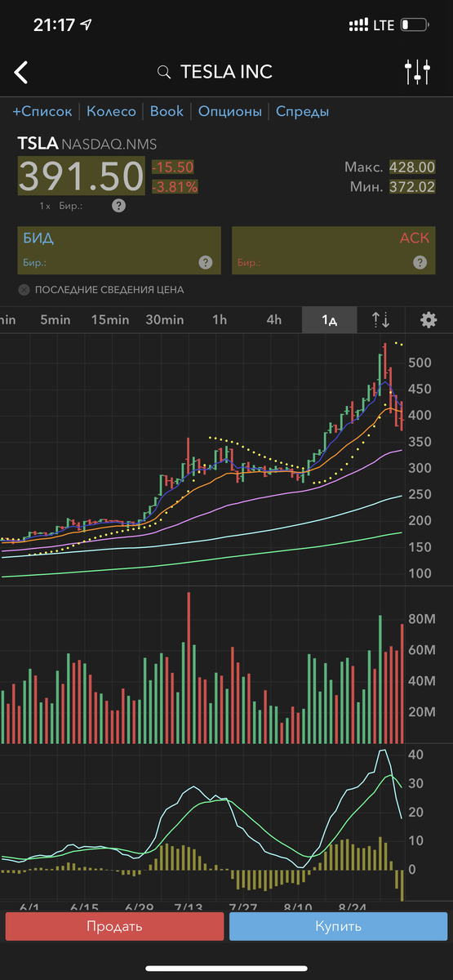453x980 pixels.
Task: Tap the АСК ask price box
Action: 333,250
